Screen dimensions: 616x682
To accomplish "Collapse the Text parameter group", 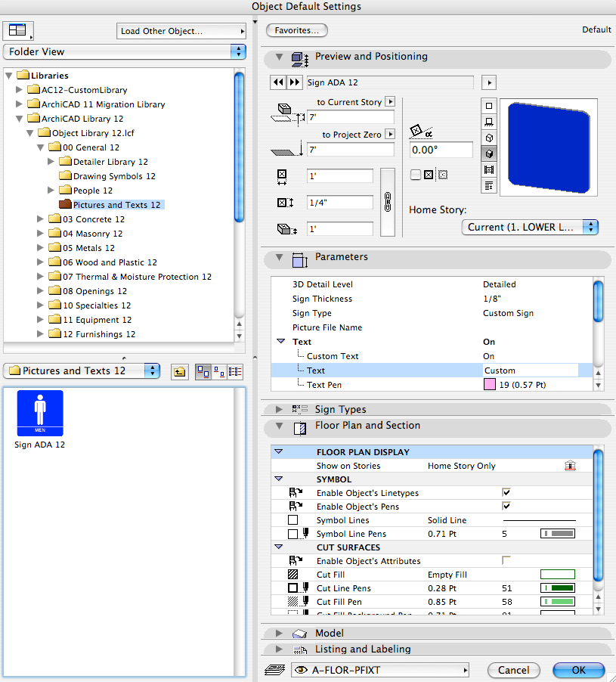I will (x=281, y=342).
